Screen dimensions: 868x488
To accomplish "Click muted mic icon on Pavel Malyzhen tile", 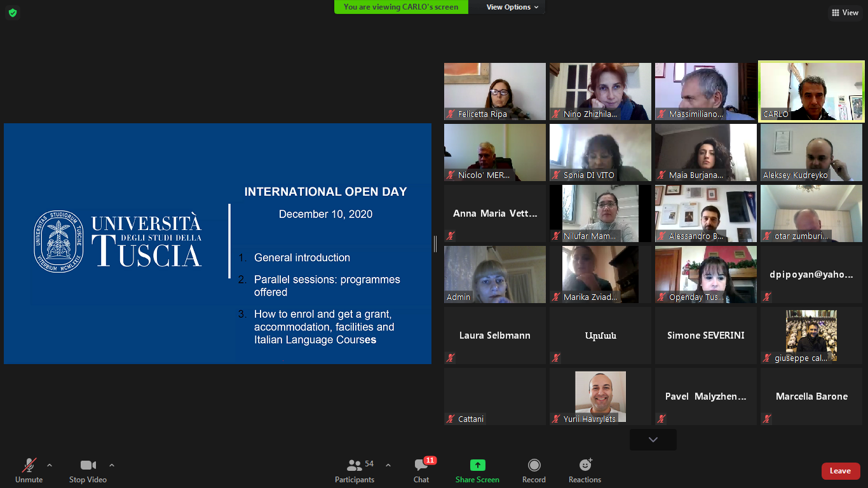I will pyautogui.click(x=661, y=419).
